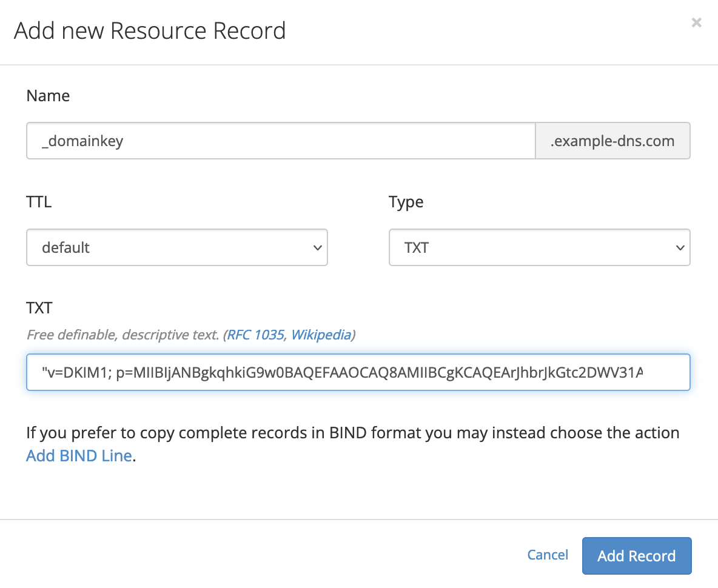
Task: Click the Type field label
Action: tap(406, 202)
